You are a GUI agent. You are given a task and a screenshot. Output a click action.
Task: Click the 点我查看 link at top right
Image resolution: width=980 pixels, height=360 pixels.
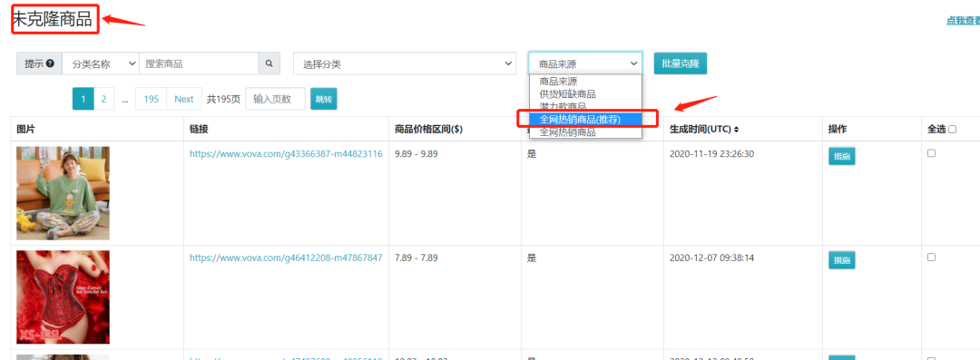[963, 21]
